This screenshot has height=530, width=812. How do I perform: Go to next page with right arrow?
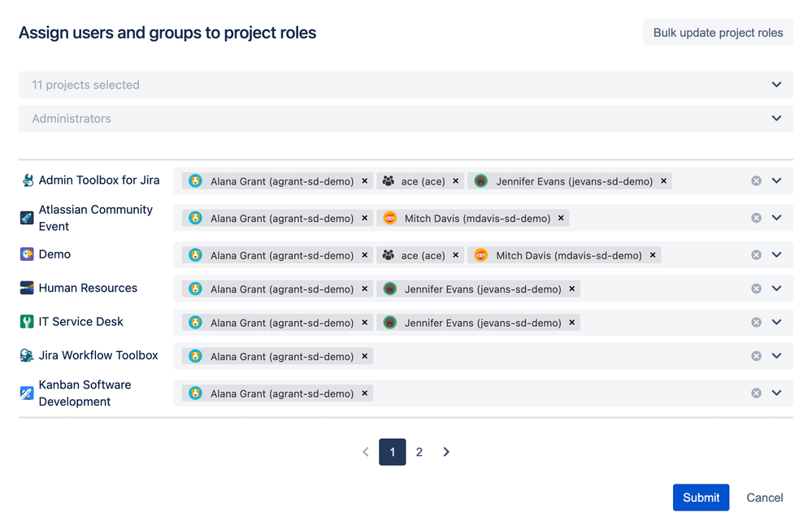tap(446, 452)
